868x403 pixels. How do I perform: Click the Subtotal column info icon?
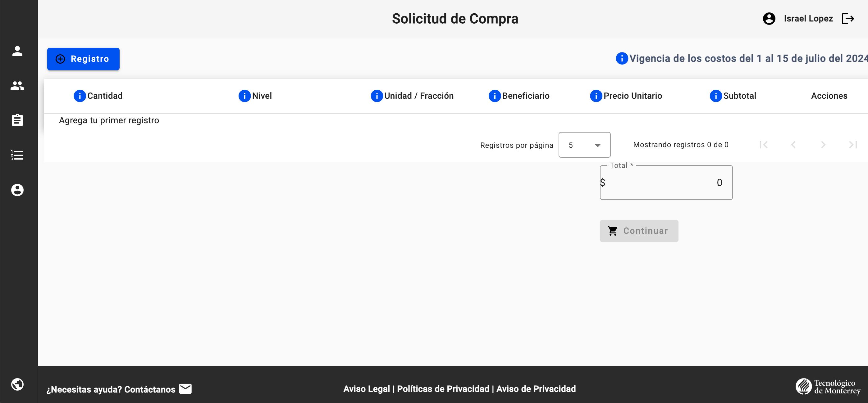point(715,96)
